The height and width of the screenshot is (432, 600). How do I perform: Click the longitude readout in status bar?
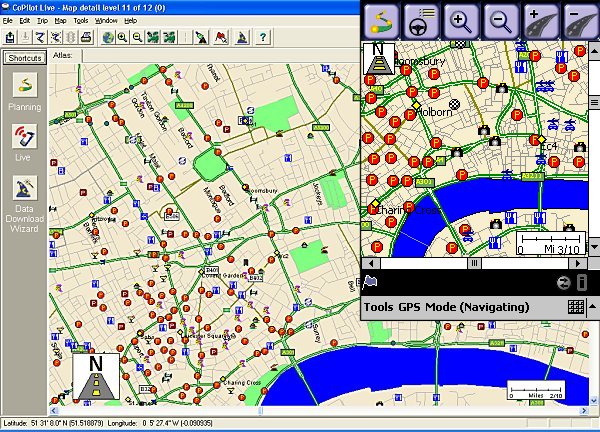[160, 423]
